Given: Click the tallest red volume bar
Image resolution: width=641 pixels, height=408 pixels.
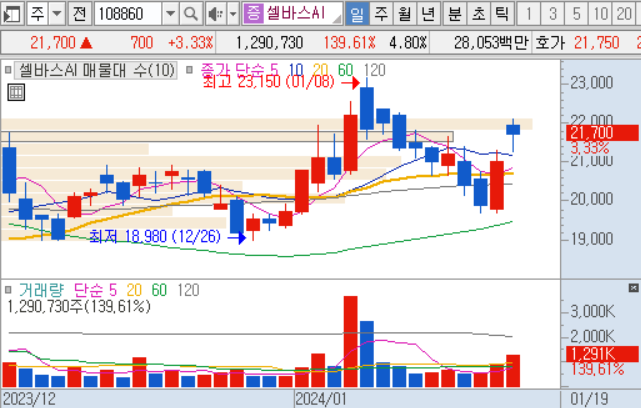Looking at the screenshot, I should point(350,342).
